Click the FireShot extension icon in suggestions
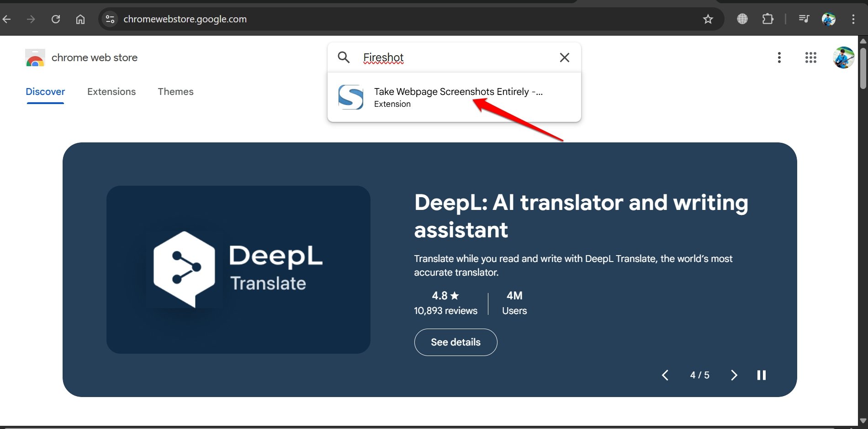868x429 pixels. click(351, 97)
